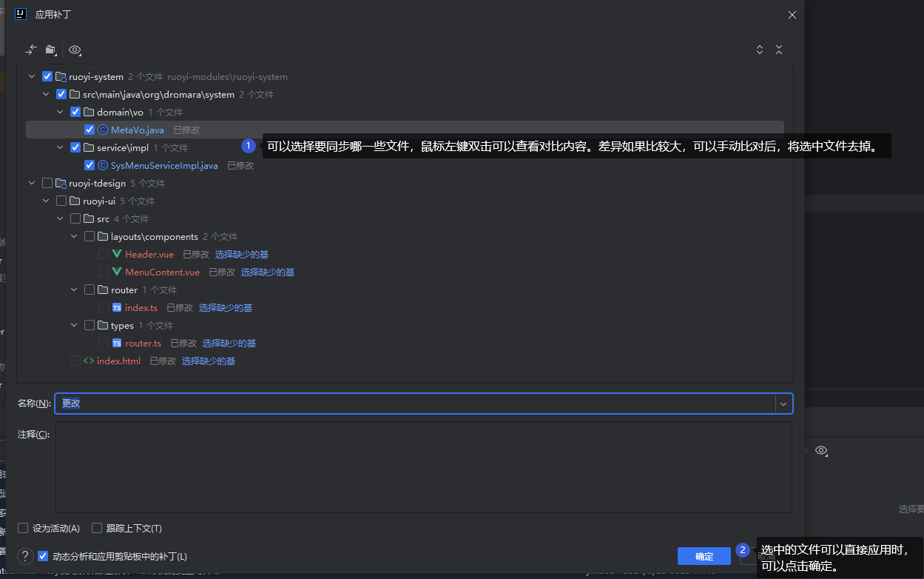
Task: Uncheck the MetaVo.java checkbox
Action: click(x=90, y=130)
